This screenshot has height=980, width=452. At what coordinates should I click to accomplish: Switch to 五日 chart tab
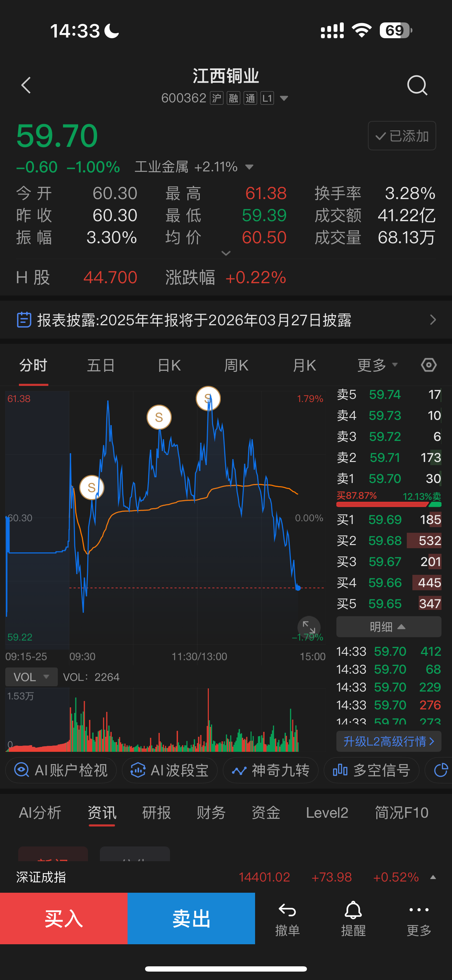click(101, 365)
